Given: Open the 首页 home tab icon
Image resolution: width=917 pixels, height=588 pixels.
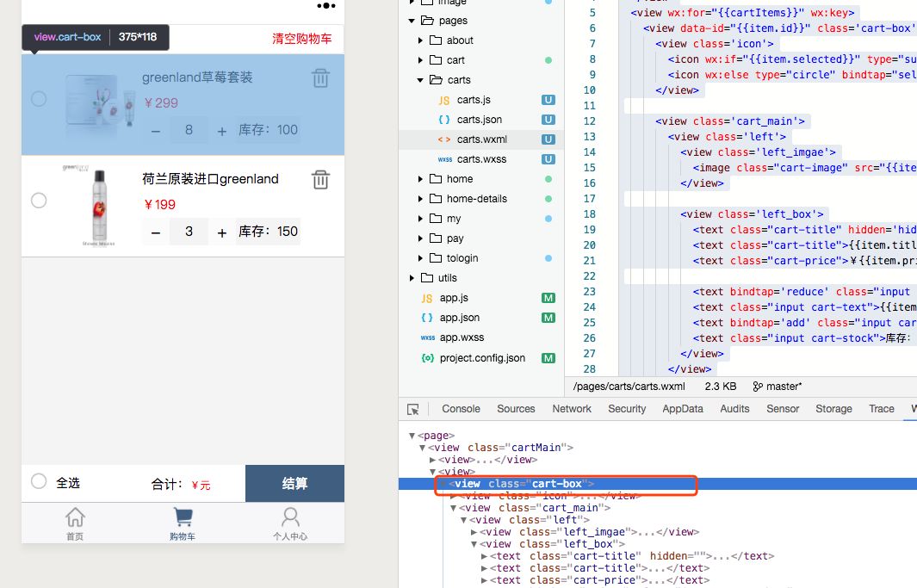Looking at the screenshot, I should click(x=75, y=517).
